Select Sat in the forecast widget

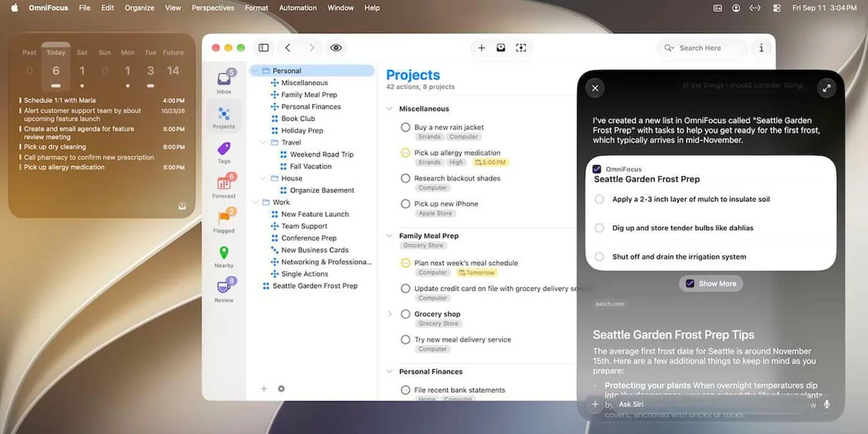82,67
